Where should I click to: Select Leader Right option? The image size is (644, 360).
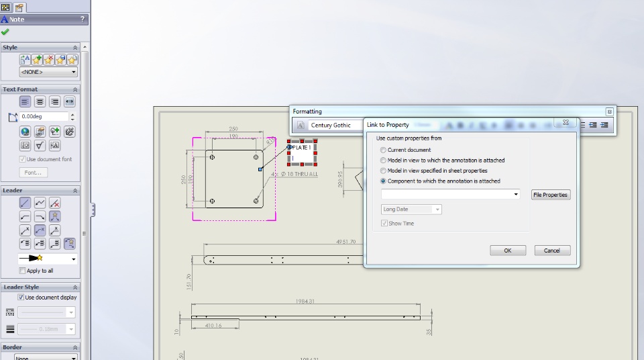[40, 216]
